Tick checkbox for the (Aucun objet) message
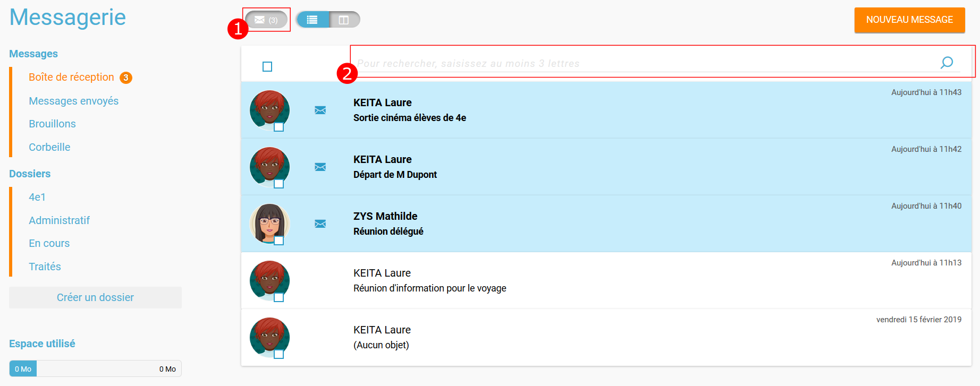Viewport: 980px width, 386px height. pyautogui.click(x=278, y=354)
